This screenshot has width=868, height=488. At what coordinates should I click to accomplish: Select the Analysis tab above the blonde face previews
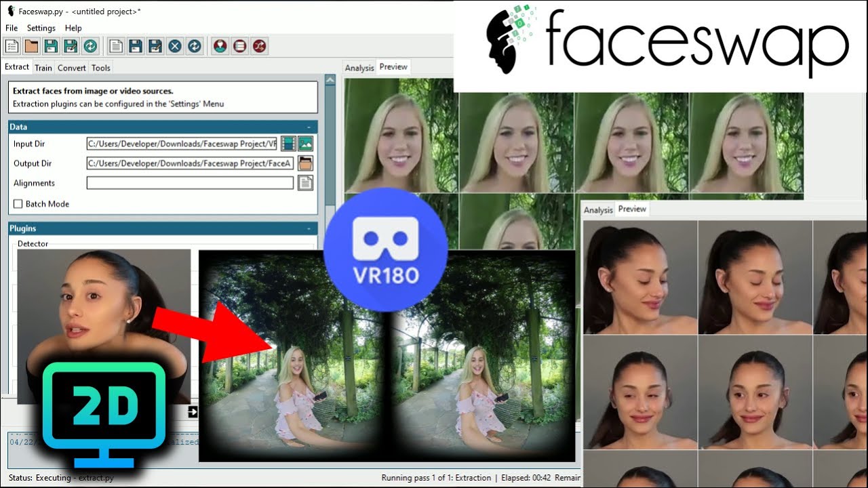(x=359, y=68)
